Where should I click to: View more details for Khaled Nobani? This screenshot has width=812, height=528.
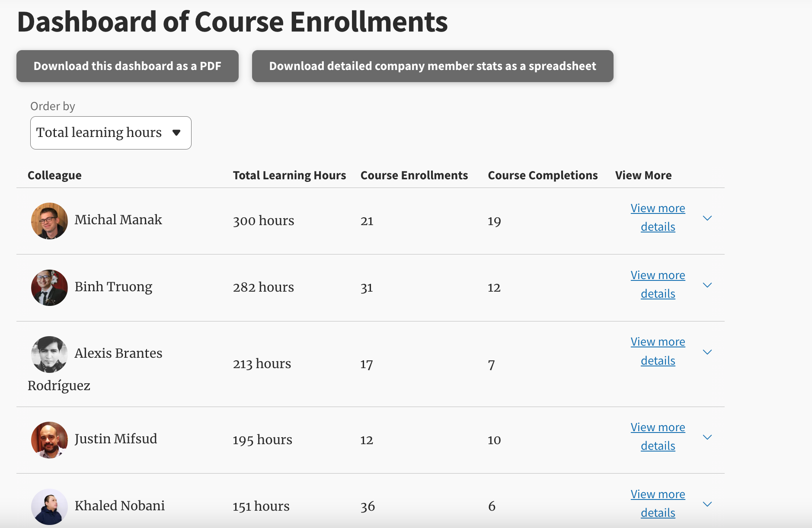(658, 503)
